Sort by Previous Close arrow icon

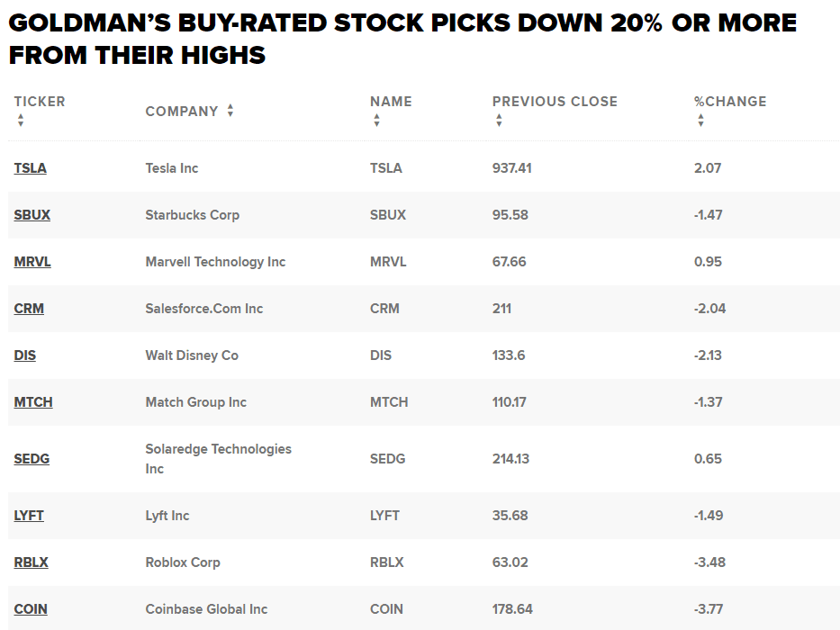pyautogui.click(x=499, y=121)
